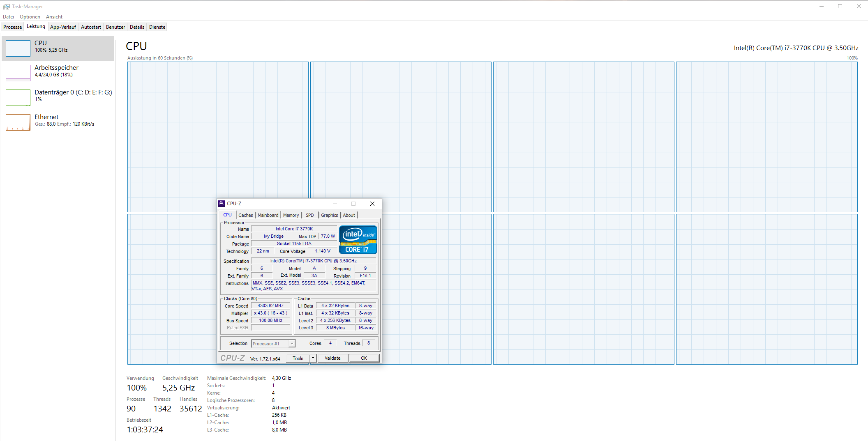This screenshot has width=868, height=441.
Task: Click the top-left CPU core usage graph
Action: click(x=218, y=137)
